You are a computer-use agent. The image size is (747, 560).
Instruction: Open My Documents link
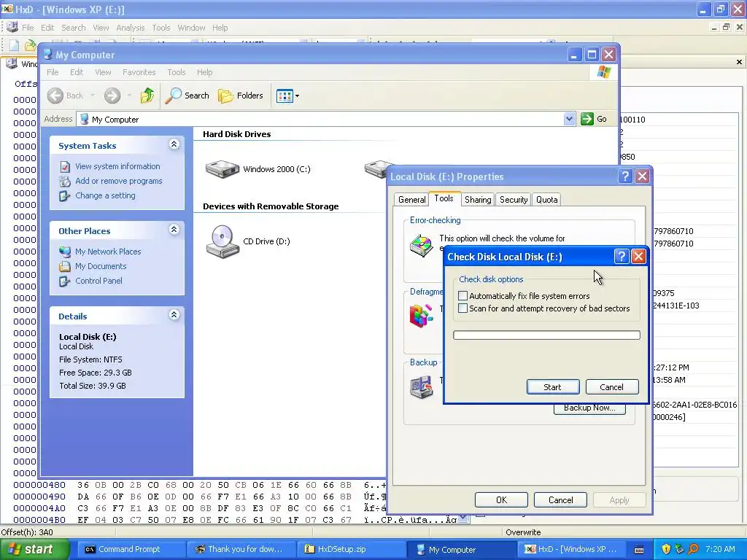click(101, 266)
